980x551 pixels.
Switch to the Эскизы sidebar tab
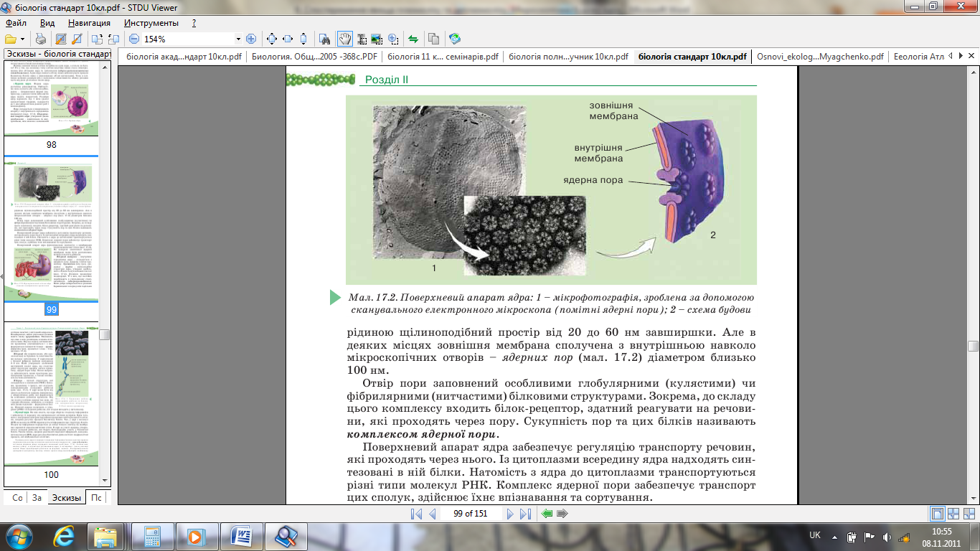pyautogui.click(x=65, y=497)
